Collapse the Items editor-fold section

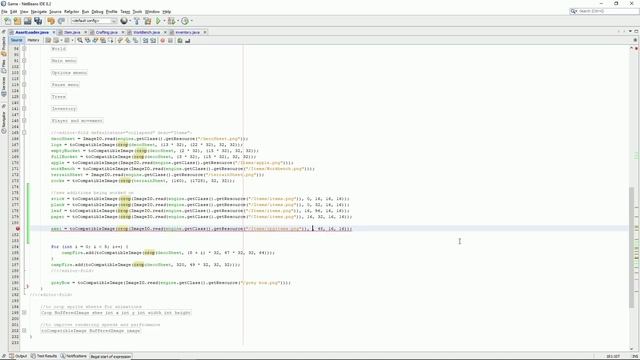24,133
